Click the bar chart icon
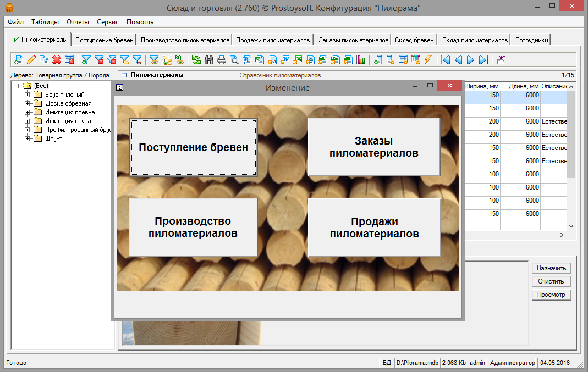The height and width of the screenshot is (372, 588). 361,60
